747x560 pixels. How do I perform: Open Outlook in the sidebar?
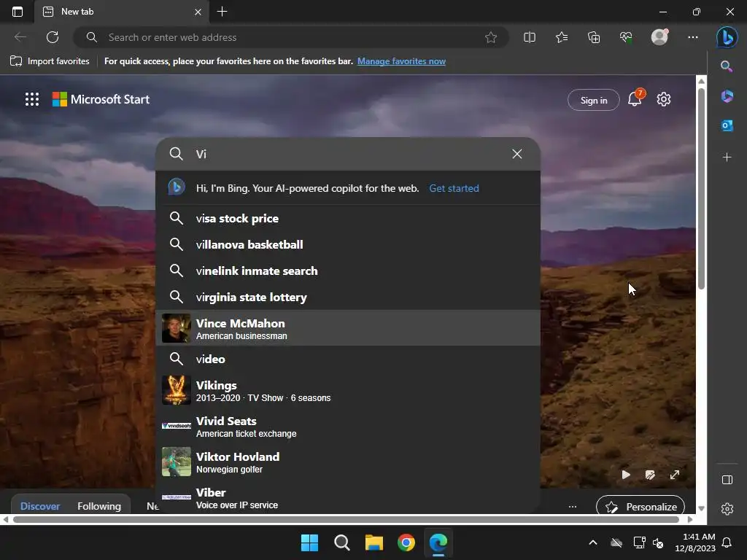[x=727, y=125]
